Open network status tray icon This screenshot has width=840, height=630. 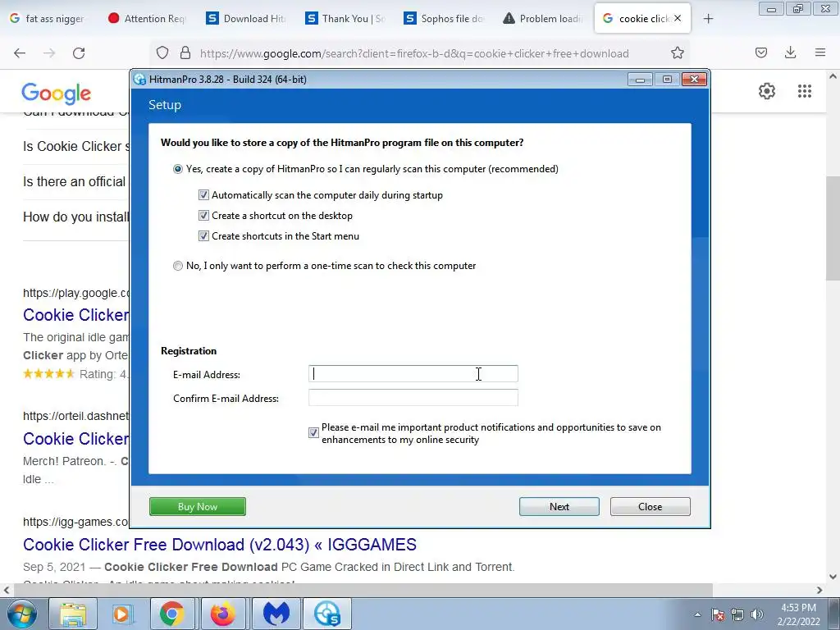point(737,614)
